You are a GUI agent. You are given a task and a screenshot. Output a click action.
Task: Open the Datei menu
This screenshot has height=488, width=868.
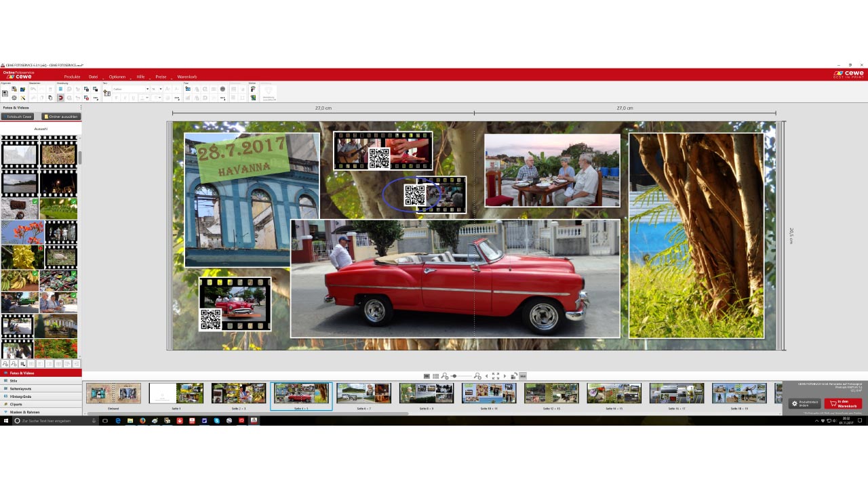(x=93, y=77)
